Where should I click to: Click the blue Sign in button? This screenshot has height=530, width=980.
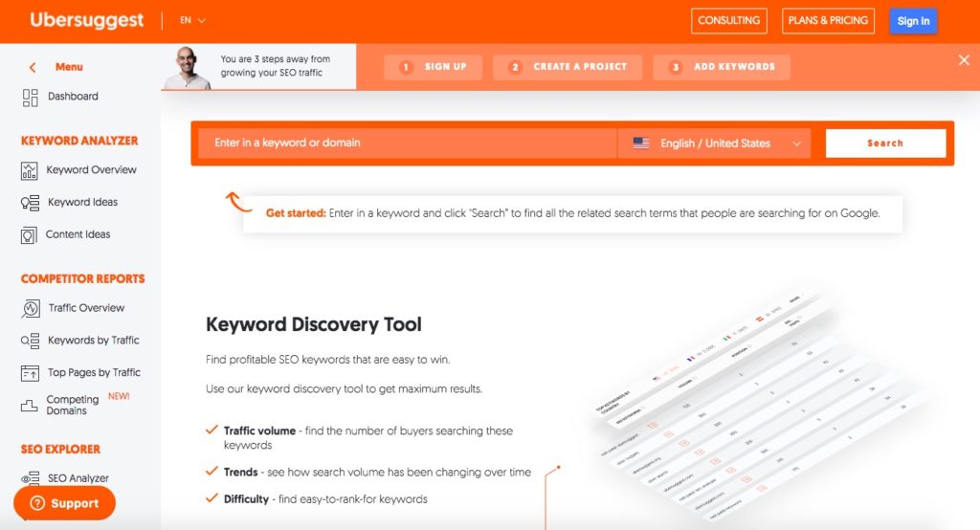pyautogui.click(x=913, y=21)
